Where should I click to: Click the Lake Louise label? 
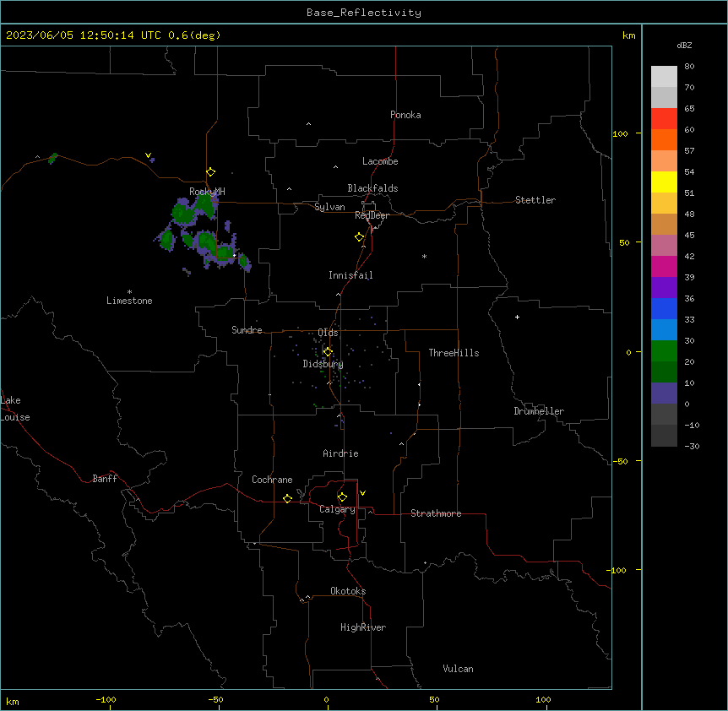pos(15,409)
